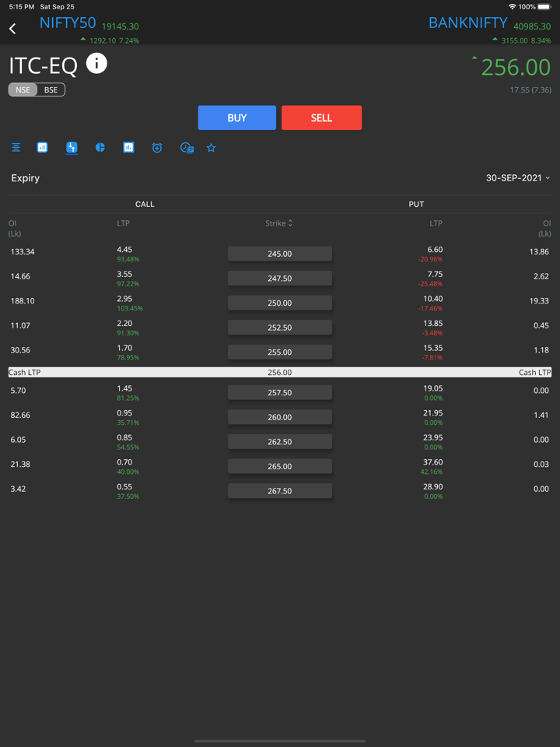Tap the back arrow icon
This screenshot has width=560, height=747.
12,29
